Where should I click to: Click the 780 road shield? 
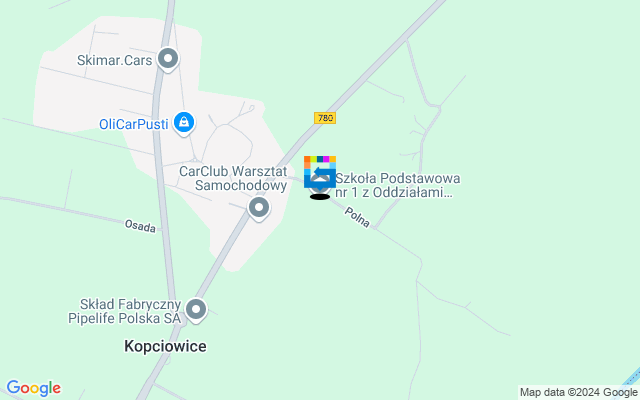coord(325,118)
